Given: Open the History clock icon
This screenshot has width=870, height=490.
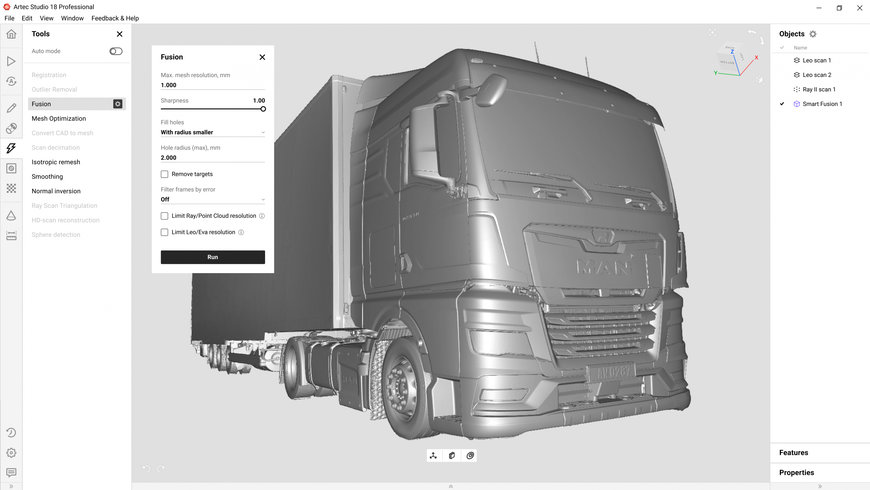Looking at the screenshot, I should click(x=11, y=433).
